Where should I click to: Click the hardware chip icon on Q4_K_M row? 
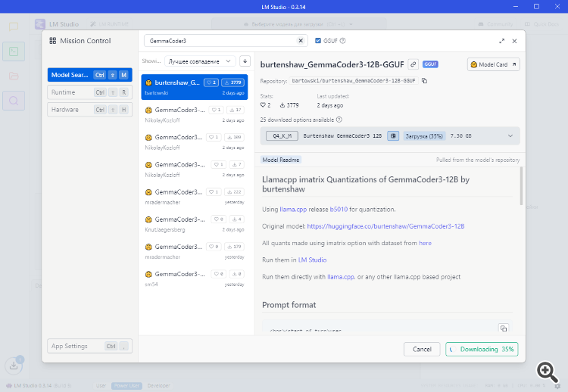point(393,136)
